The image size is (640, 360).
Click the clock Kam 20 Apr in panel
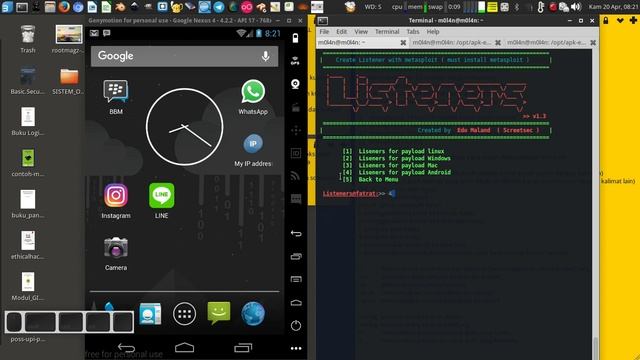(x=613, y=7)
